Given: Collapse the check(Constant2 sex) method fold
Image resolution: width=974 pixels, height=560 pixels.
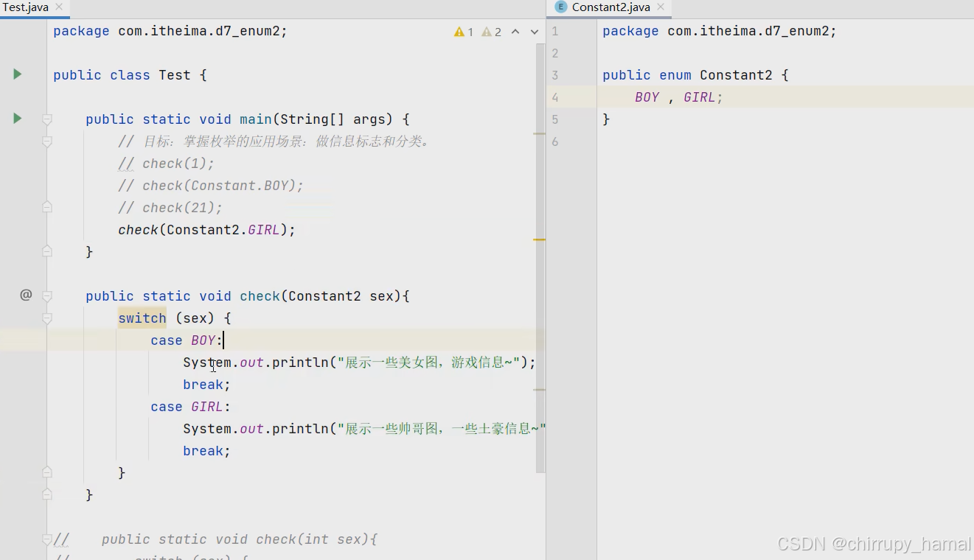Looking at the screenshot, I should (x=47, y=295).
